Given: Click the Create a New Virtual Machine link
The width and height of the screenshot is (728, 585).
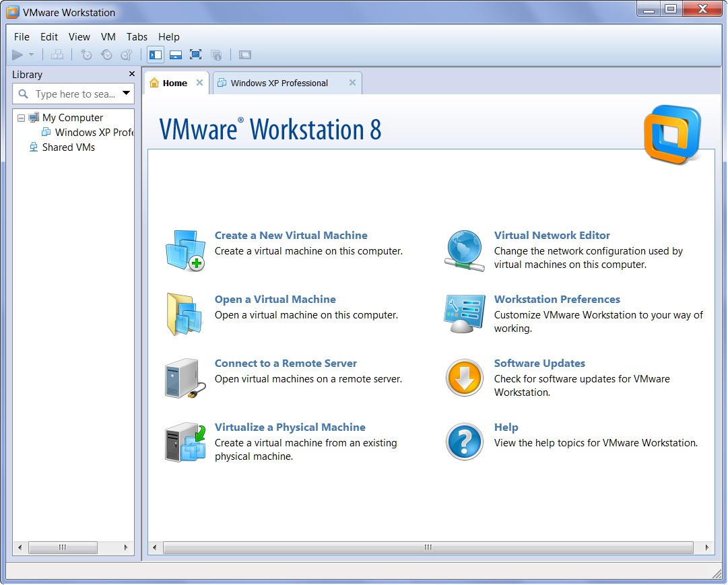Looking at the screenshot, I should (291, 236).
